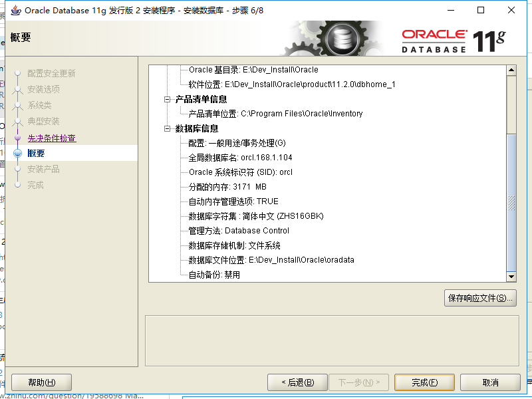532x399 pixels.
Task: Click 保存响应文件(S)... button
Action: coord(480,298)
